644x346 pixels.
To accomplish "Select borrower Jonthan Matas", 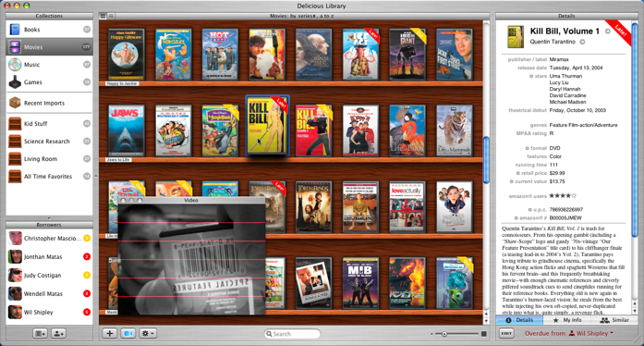I will point(49,256).
